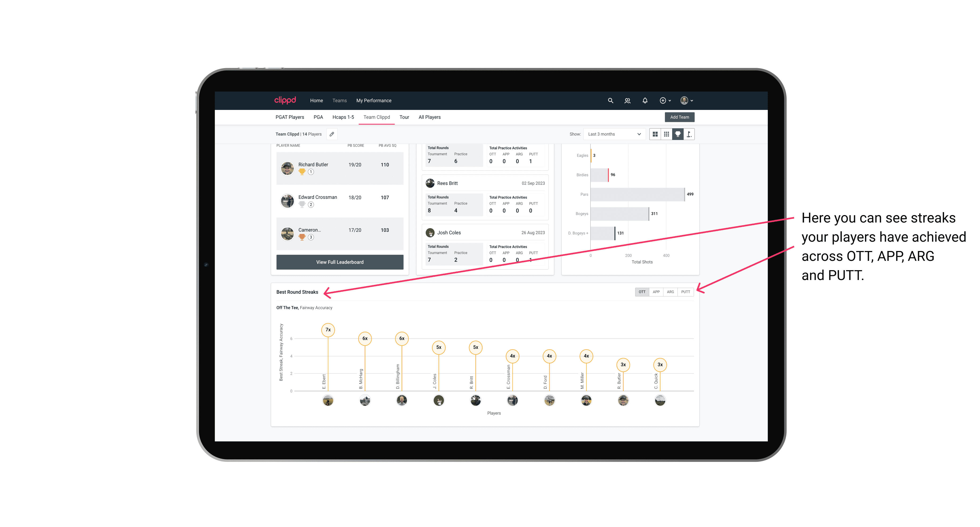Toggle the people/players management icon
Image resolution: width=980 pixels, height=527 pixels.
pyautogui.click(x=627, y=100)
